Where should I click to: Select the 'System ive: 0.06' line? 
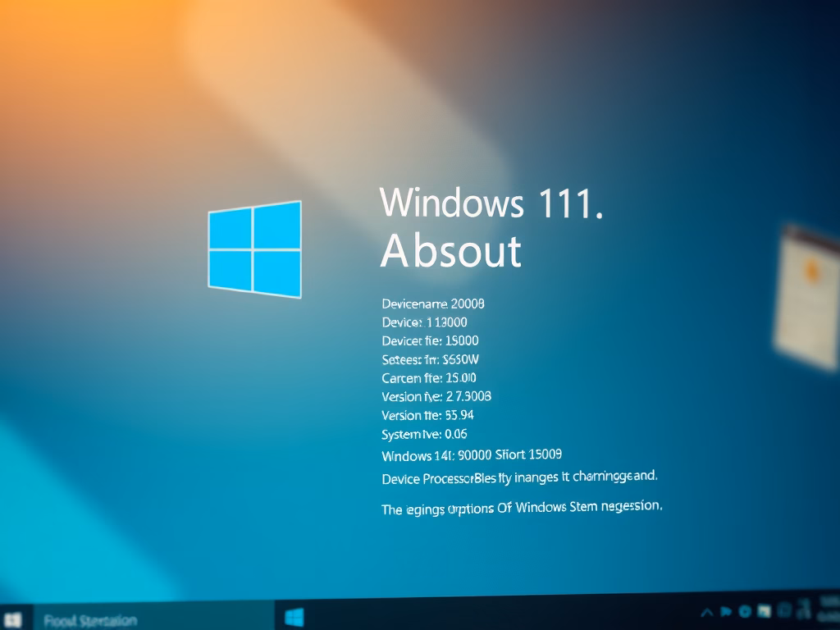(x=424, y=434)
